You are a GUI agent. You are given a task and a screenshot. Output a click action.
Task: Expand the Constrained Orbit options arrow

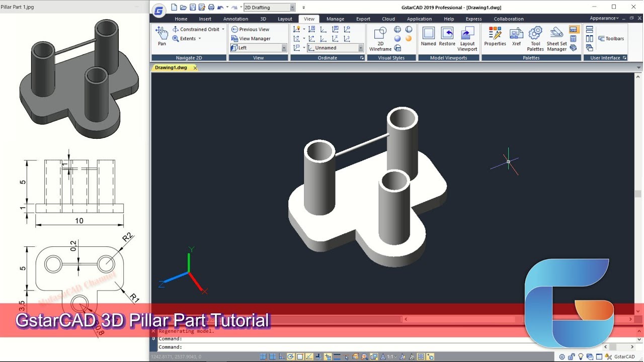[223, 29]
